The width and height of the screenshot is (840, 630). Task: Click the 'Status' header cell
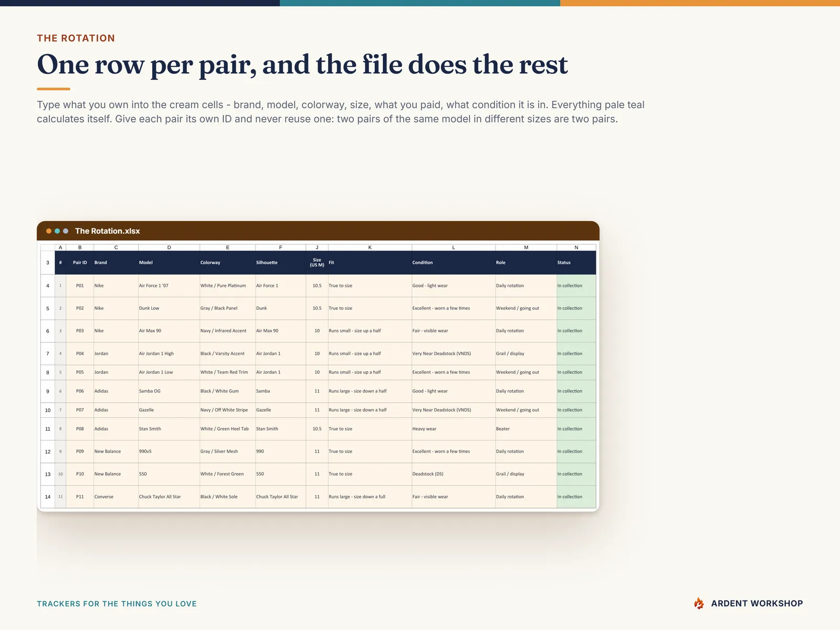576,262
